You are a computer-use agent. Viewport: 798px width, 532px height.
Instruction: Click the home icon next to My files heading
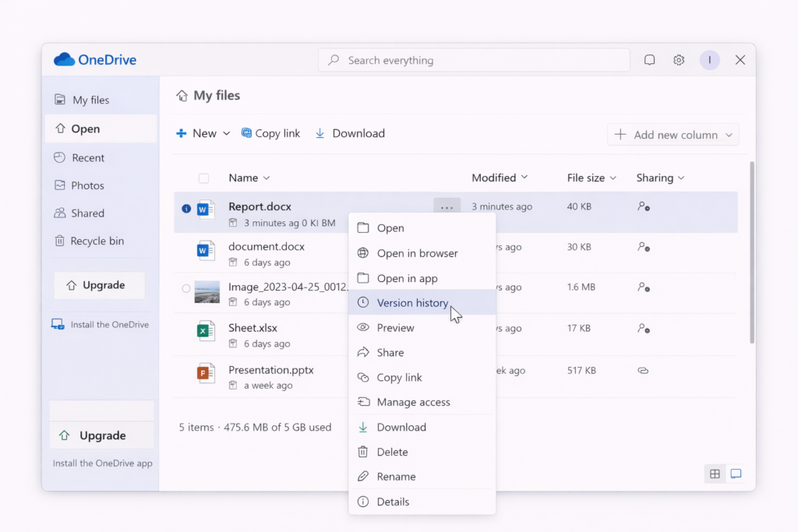pyautogui.click(x=182, y=96)
